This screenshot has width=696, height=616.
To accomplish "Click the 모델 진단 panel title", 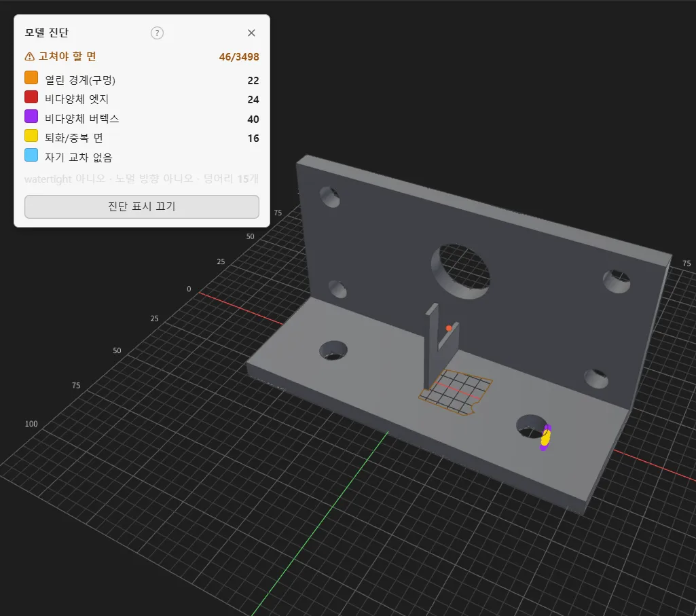I will [47, 33].
